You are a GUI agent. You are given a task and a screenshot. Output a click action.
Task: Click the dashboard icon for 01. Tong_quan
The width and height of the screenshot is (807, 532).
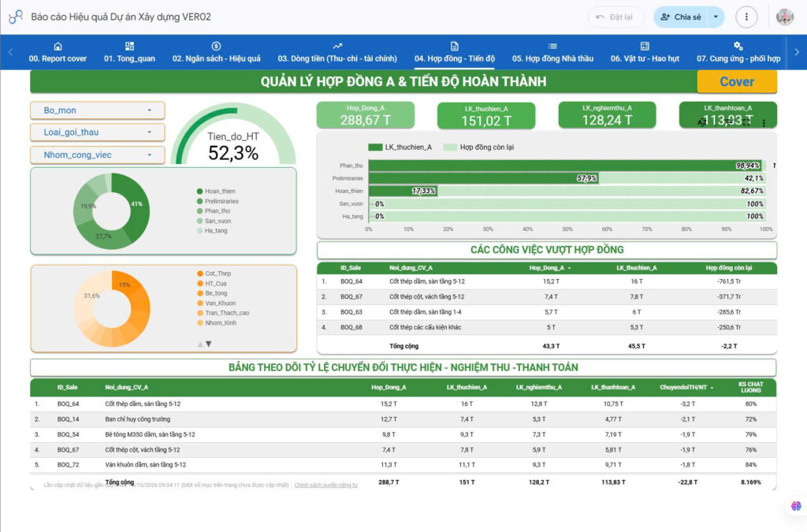(x=129, y=47)
